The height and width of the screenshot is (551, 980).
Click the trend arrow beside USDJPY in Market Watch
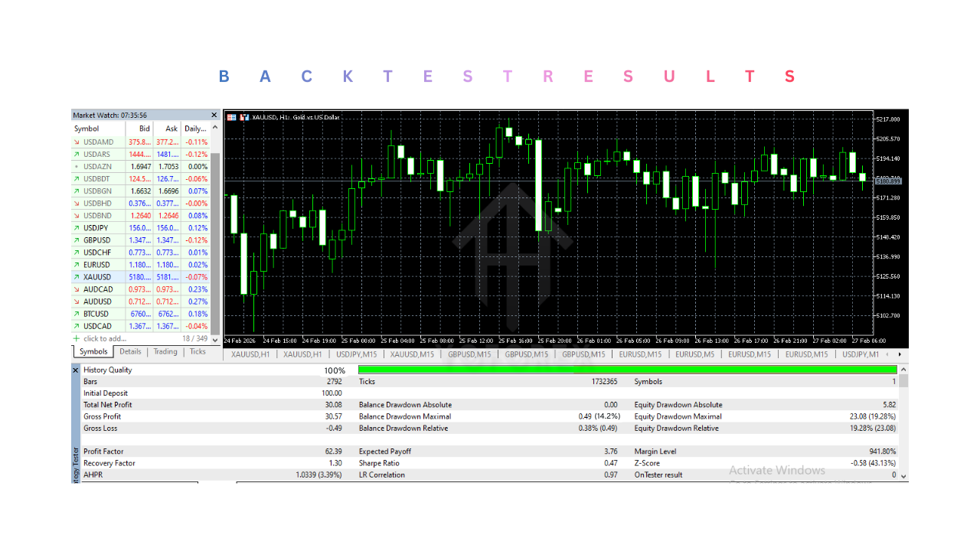pos(77,227)
